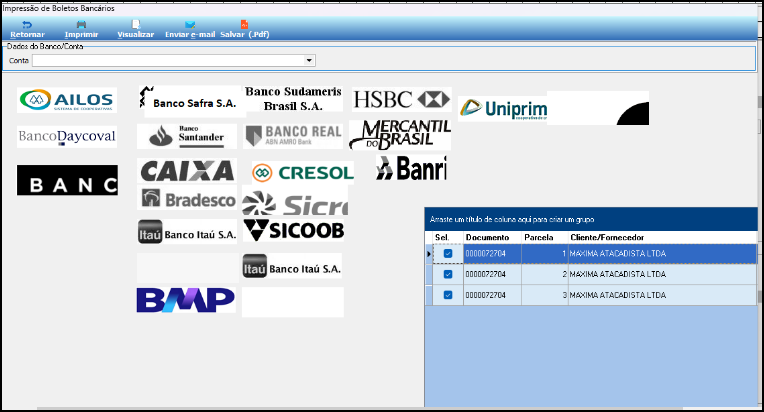Viewport: 764px width, 412px height.
Task: Uncheck the Sel. box for parcela 1
Action: pos(448,254)
